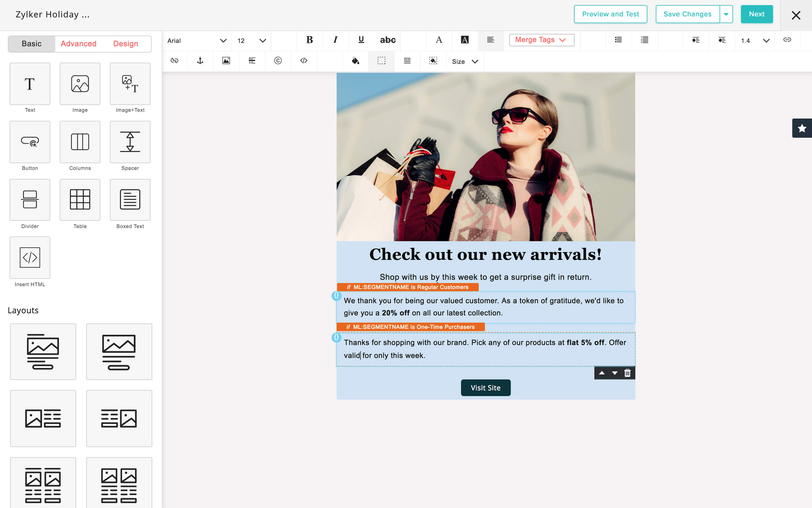Toggle the bulleted list
The image size is (812, 508).
coord(618,40)
